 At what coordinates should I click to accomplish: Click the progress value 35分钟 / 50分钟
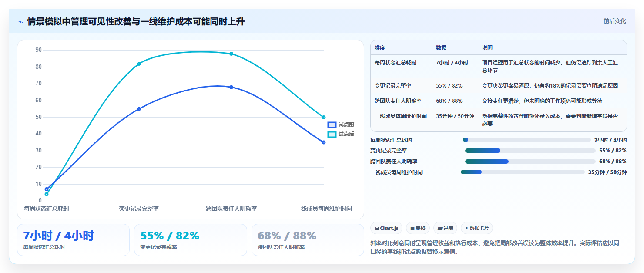coord(607,172)
